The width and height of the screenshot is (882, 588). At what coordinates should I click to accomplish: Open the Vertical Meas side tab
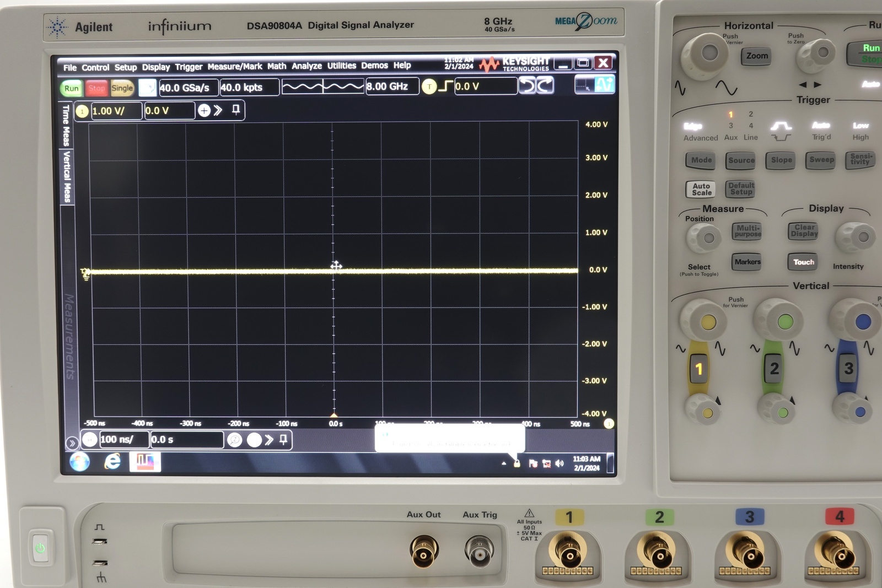point(67,176)
